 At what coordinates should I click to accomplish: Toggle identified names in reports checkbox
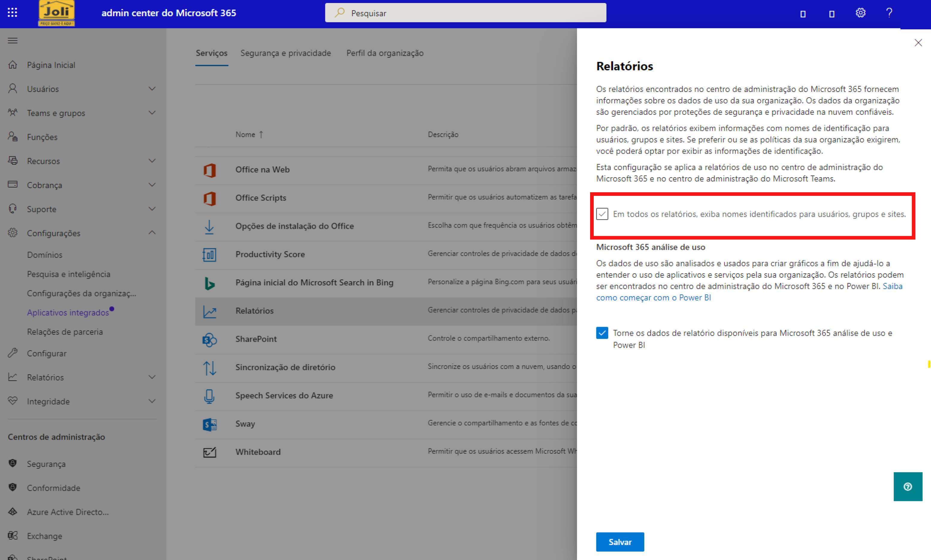(x=602, y=214)
